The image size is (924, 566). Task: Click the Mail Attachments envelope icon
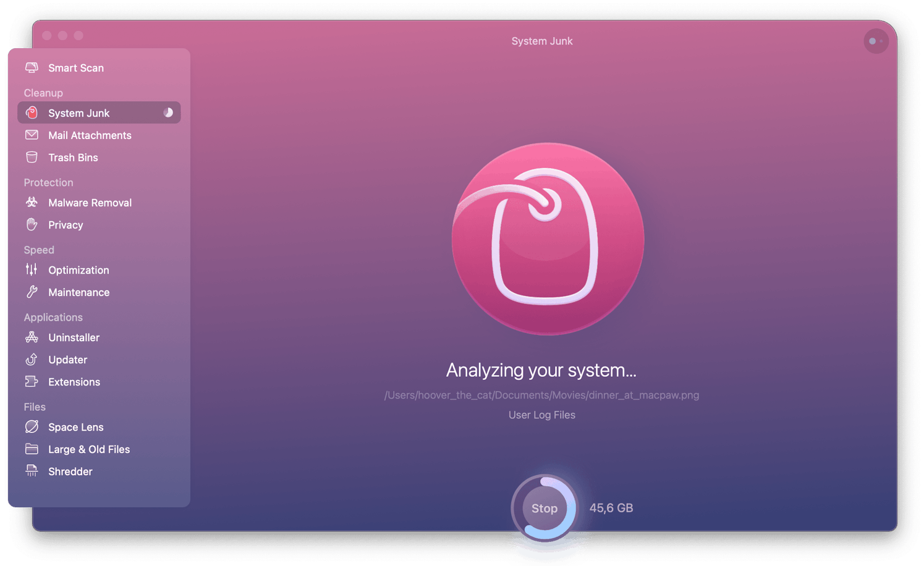[x=32, y=135]
